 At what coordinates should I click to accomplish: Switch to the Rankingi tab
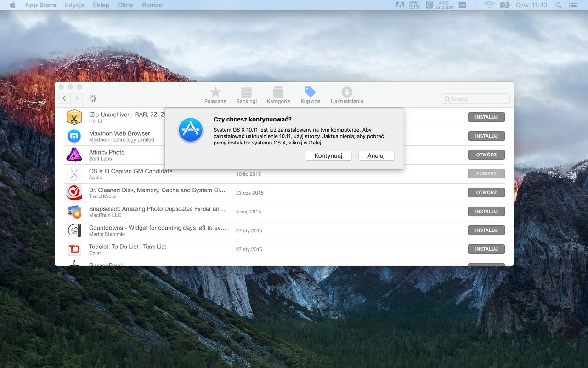[246, 95]
